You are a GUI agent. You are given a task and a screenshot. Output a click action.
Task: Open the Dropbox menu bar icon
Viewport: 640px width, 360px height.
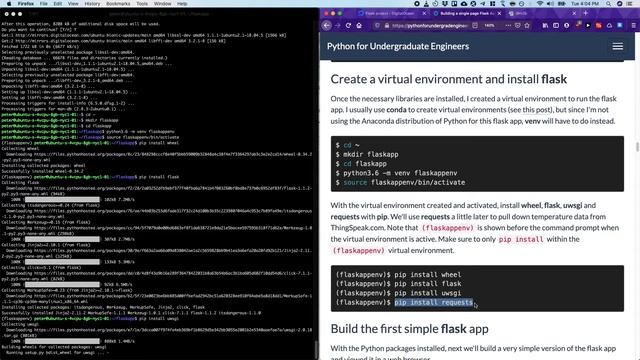[444, 4]
